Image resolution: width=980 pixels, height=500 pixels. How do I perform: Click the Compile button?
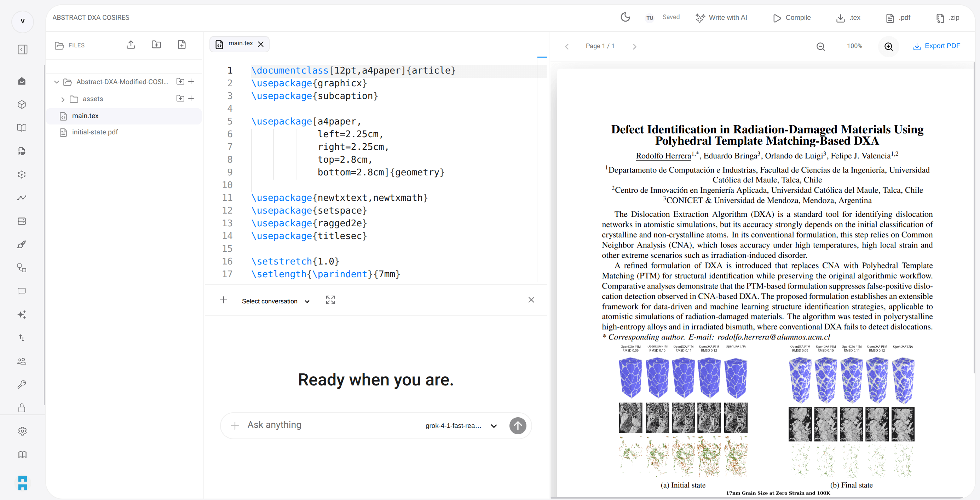tap(792, 17)
